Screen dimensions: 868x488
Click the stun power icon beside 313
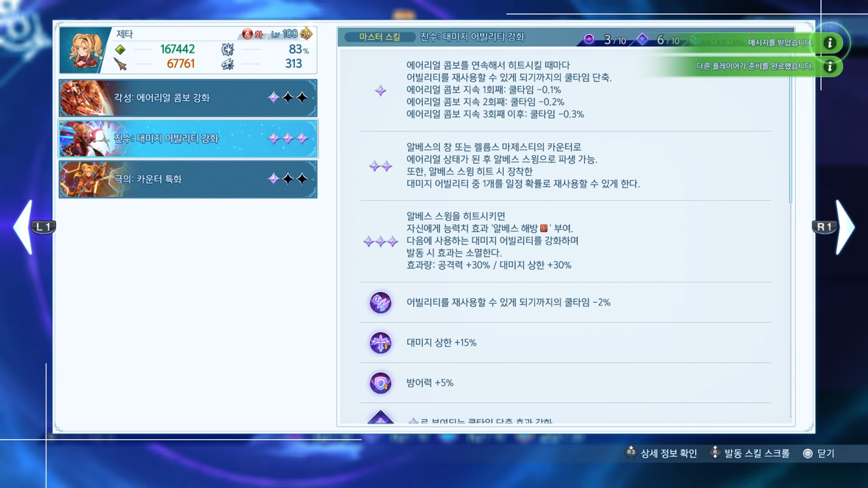point(227,64)
